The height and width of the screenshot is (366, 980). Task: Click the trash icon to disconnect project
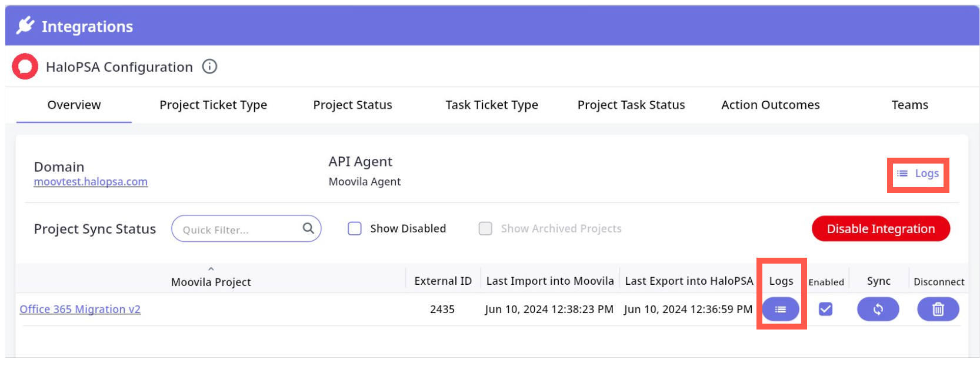tap(938, 310)
